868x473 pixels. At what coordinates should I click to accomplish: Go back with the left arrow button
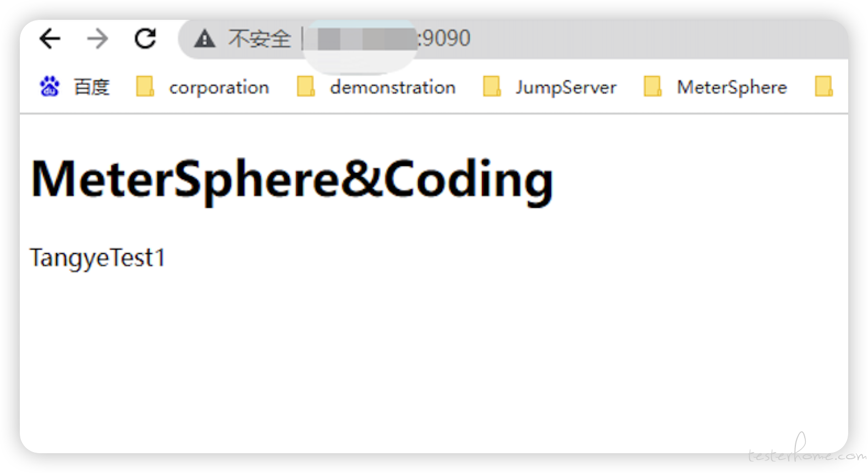coord(50,38)
